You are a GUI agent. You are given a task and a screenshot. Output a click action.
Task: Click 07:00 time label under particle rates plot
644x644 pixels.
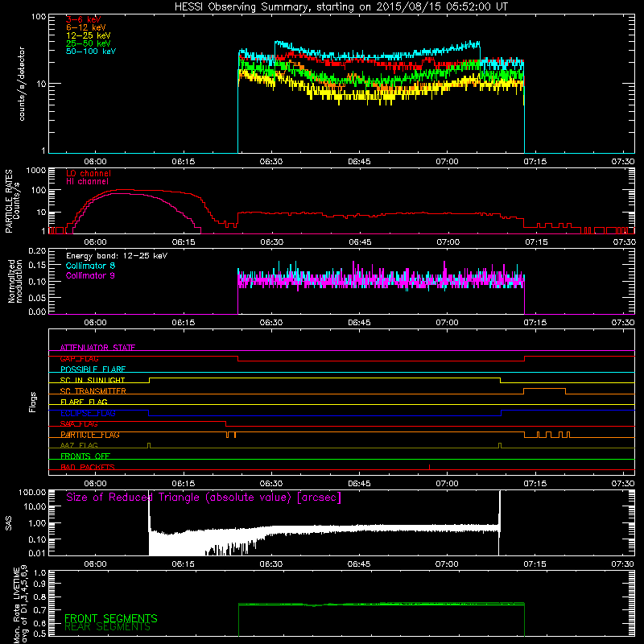coord(448,242)
